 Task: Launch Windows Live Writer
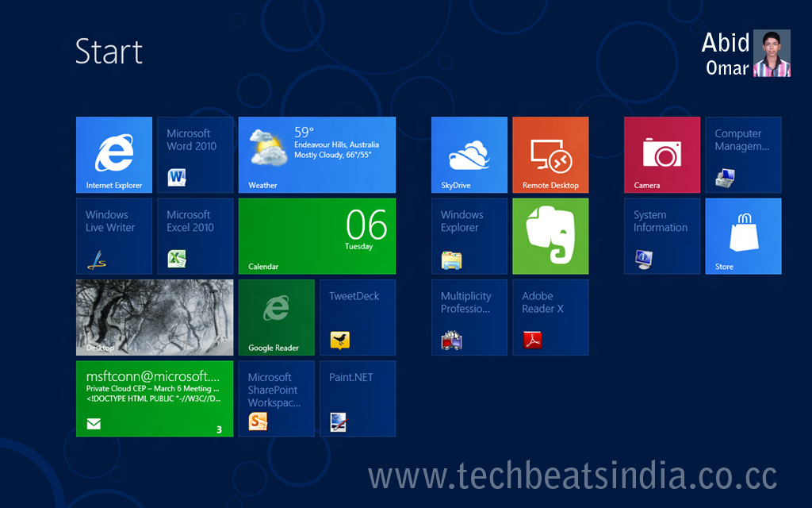point(114,236)
